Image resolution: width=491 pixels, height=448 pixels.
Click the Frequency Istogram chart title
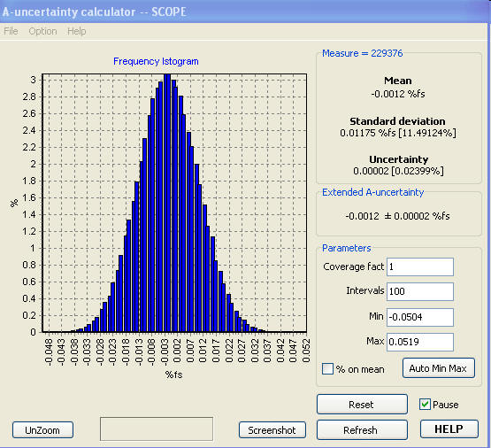click(x=156, y=61)
